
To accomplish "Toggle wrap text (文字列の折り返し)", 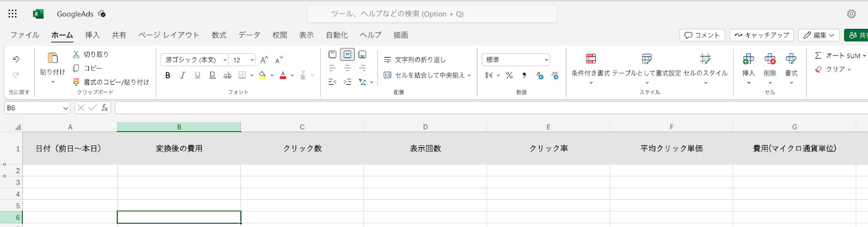I will pos(415,60).
